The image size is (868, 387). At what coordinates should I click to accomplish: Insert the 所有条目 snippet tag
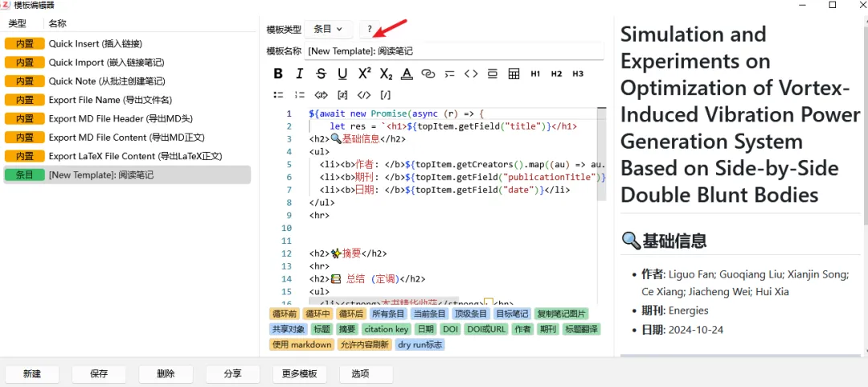[x=388, y=314]
